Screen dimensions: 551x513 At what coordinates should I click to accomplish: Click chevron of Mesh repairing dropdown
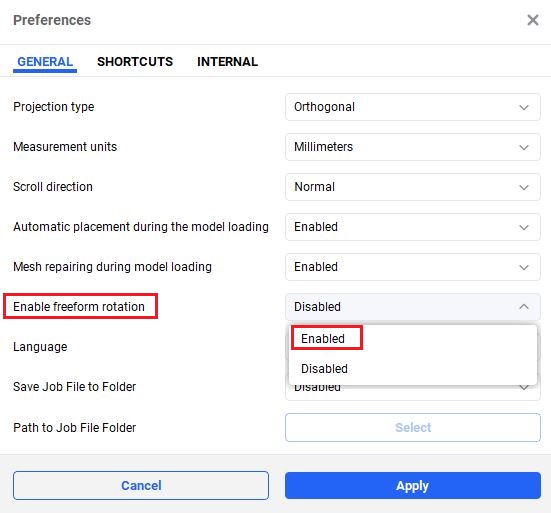[524, 267]
